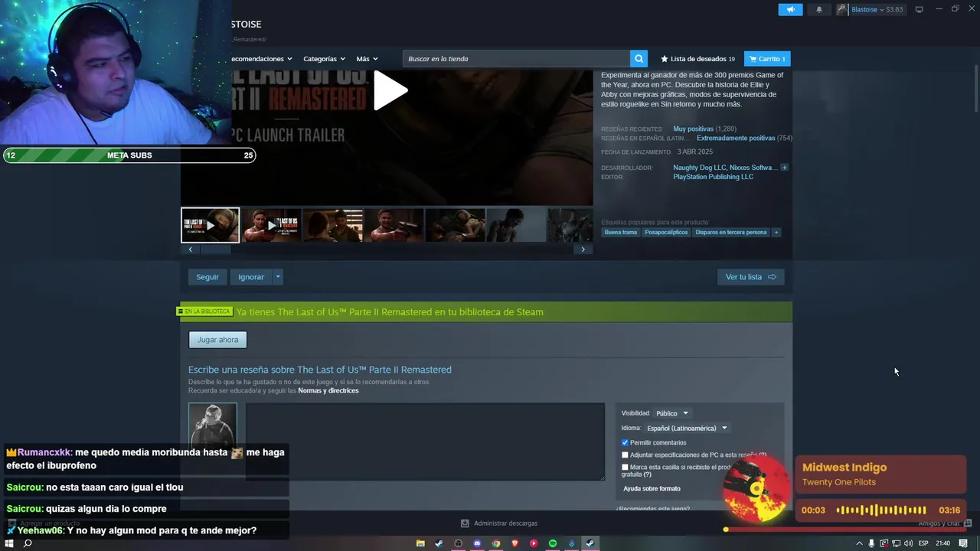
Task: Open network tray icon
Action: tap(896, 543)
